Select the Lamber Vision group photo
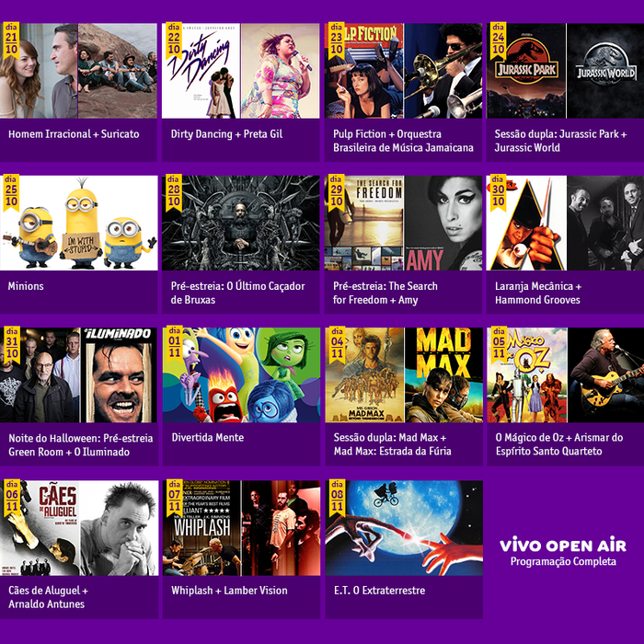The image size is (644, 644). [281, 528]
